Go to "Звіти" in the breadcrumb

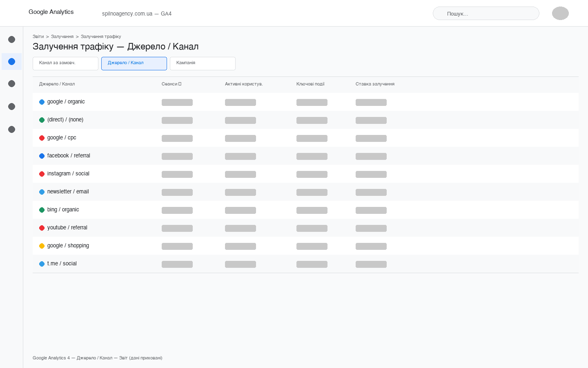[38, 37]
